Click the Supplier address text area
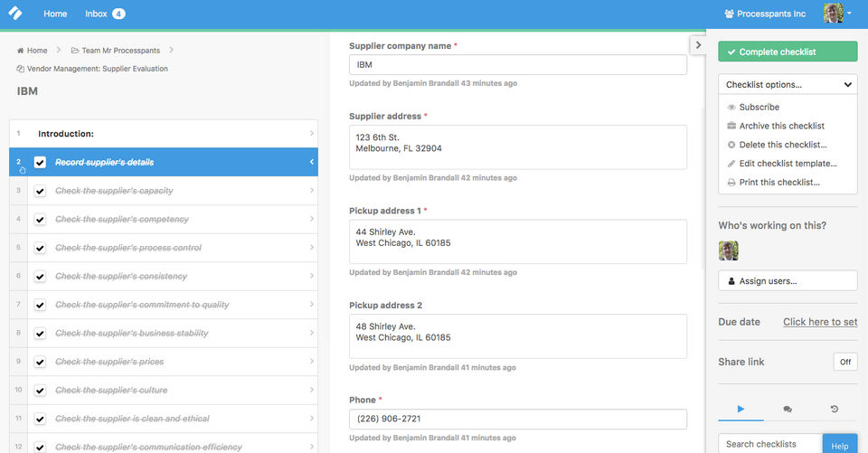The width and height of the screenshot is (868, 453). coord(517,147)
